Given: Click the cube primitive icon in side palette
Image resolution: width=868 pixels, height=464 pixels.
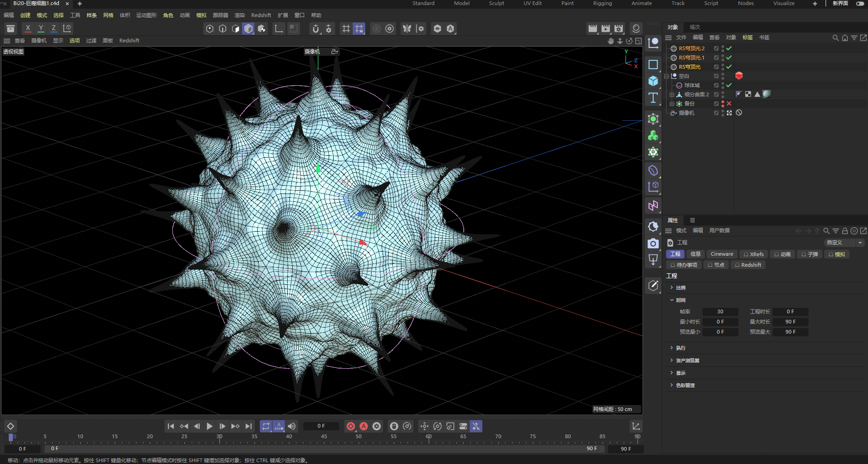Looking at the screenshot, I should click(x=653, y=81).
